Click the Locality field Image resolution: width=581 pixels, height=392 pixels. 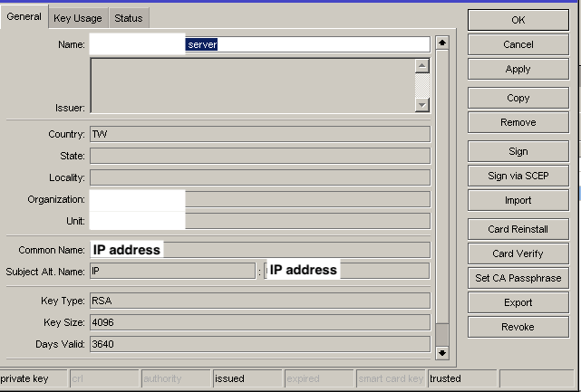coord(260,177)
